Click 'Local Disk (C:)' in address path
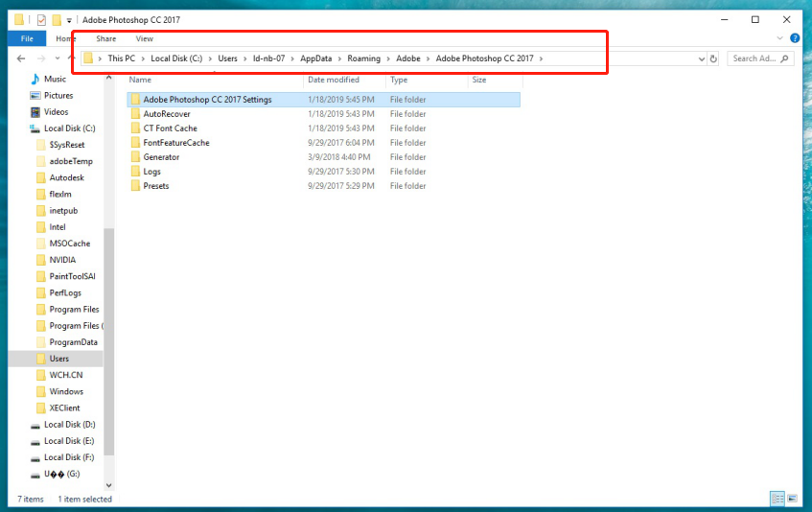This screenshot has width=812, height=512. (x=176, y=58)
